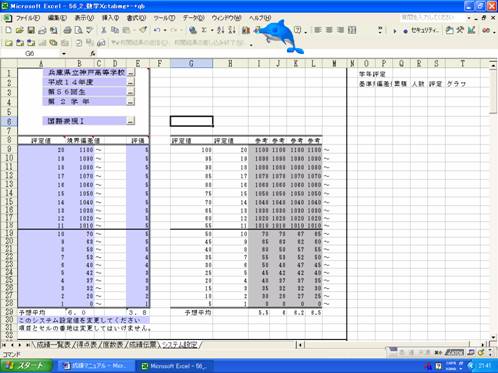Click the vertical scrollbar down arrow
Viewport: 498px width, 373px height.
coord(493,337)
